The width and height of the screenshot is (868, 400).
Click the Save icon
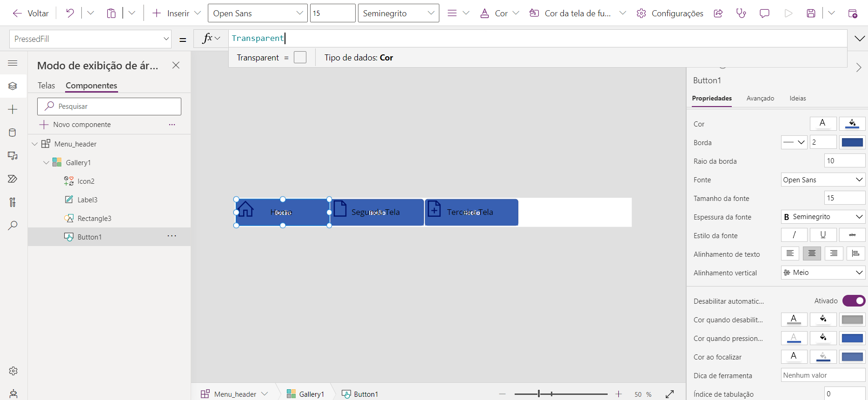811,13
